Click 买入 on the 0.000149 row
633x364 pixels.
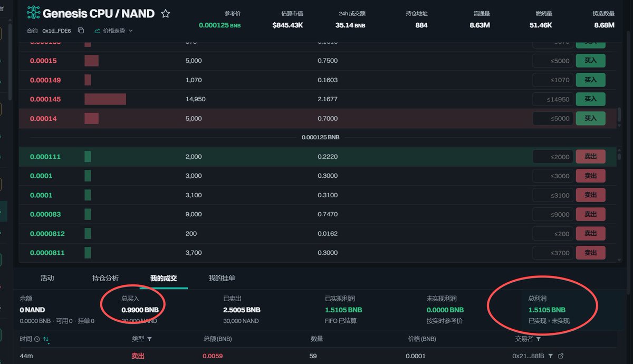[x=590, y=80]
